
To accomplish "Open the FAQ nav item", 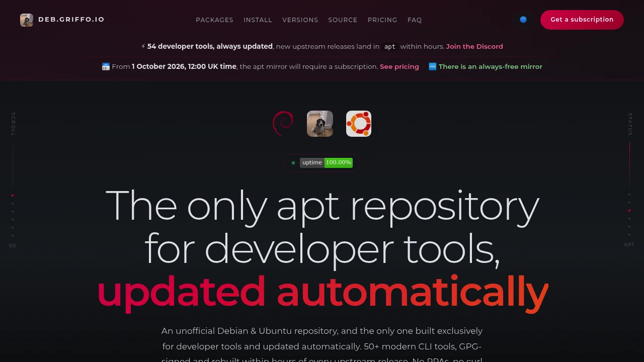I will coord(415,20).
